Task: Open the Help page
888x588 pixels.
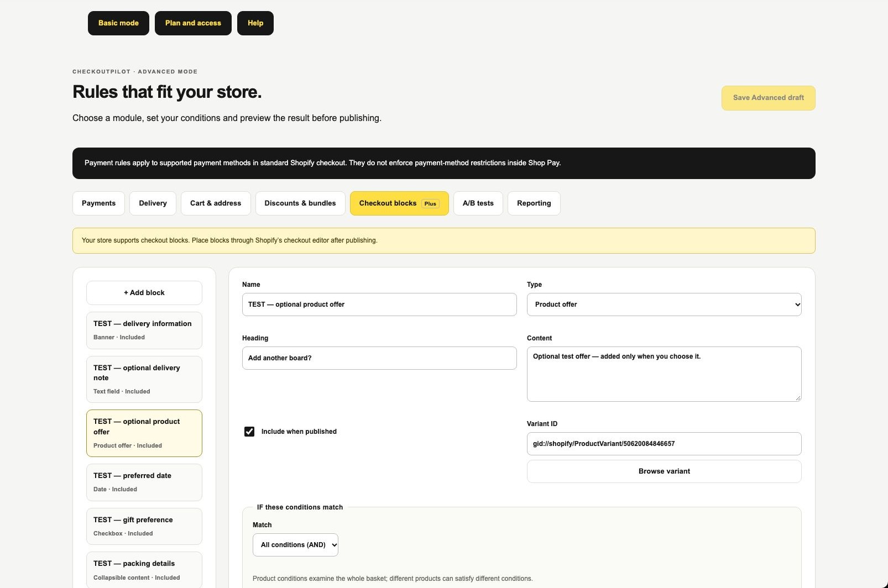Action: pos(255,23)
